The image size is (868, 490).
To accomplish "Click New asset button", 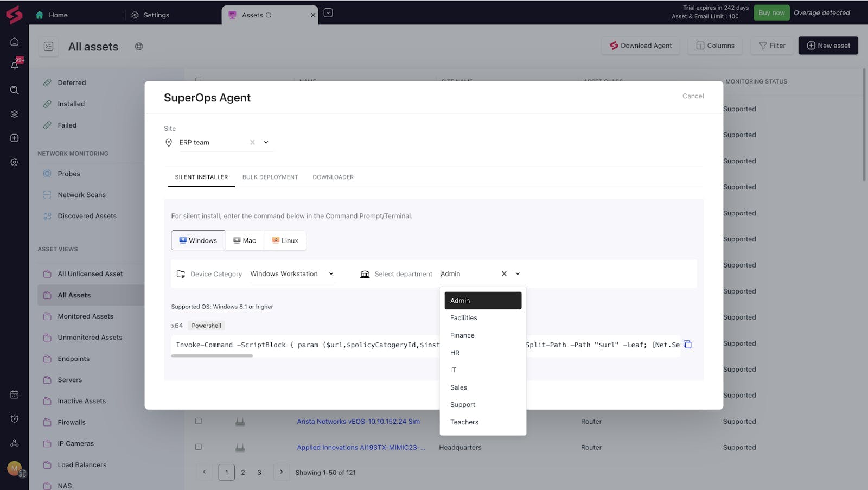I will [828, 46].
